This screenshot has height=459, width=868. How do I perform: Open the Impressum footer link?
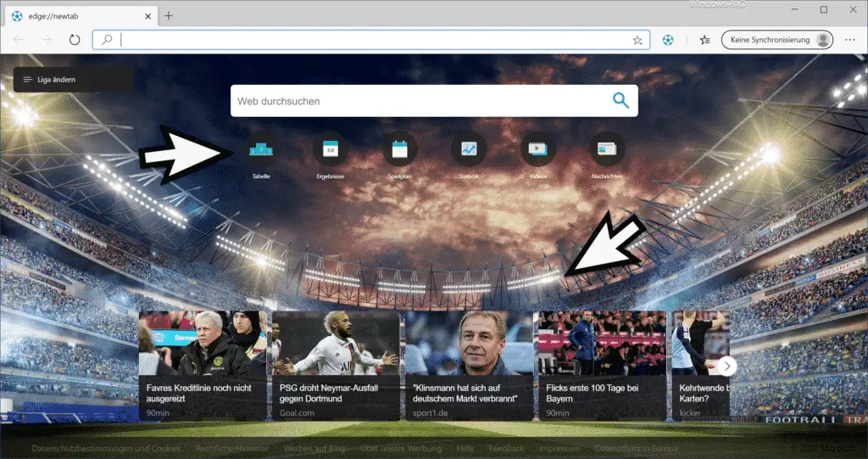(559, 449)
